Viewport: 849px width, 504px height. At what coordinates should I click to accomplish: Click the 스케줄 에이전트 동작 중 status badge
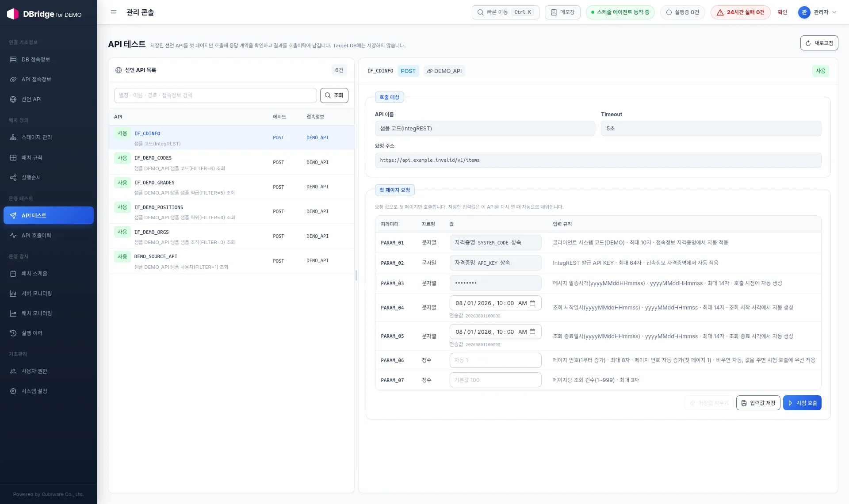(x=620, y=12)
